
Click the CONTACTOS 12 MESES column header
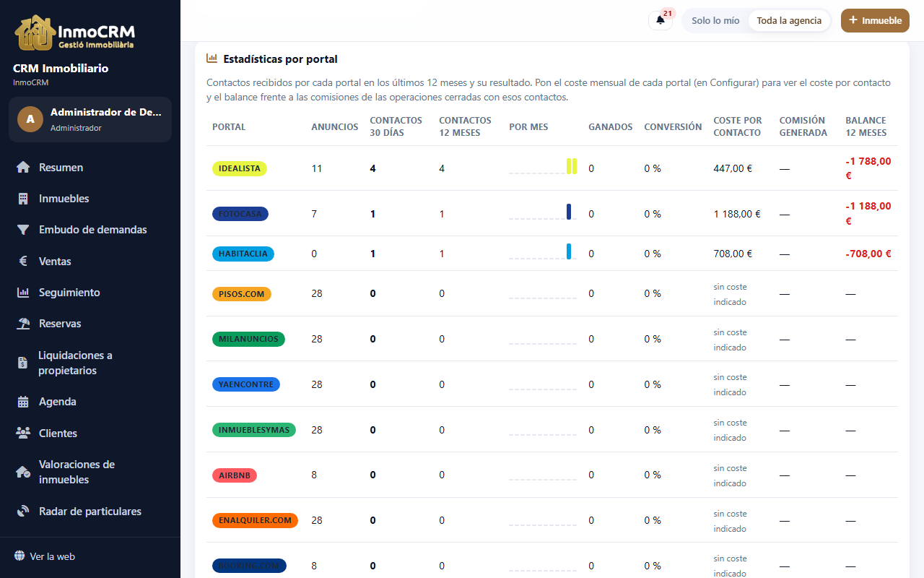465,126
